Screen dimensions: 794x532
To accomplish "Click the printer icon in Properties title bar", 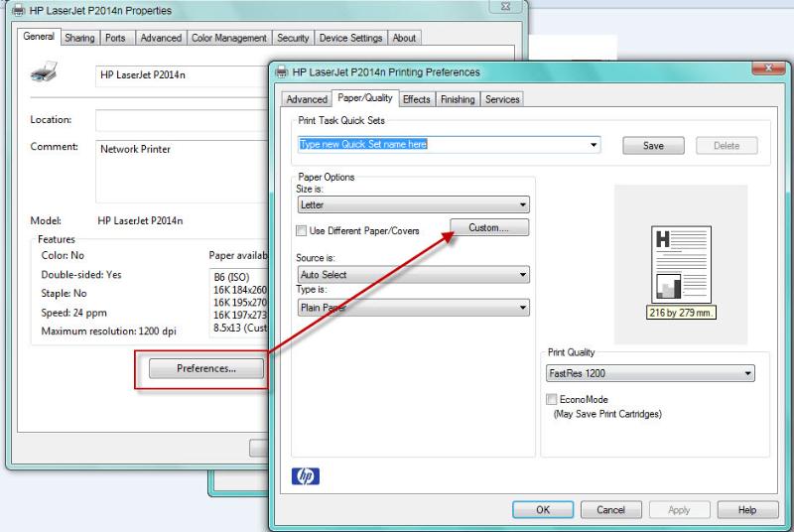I will [18, 10].
